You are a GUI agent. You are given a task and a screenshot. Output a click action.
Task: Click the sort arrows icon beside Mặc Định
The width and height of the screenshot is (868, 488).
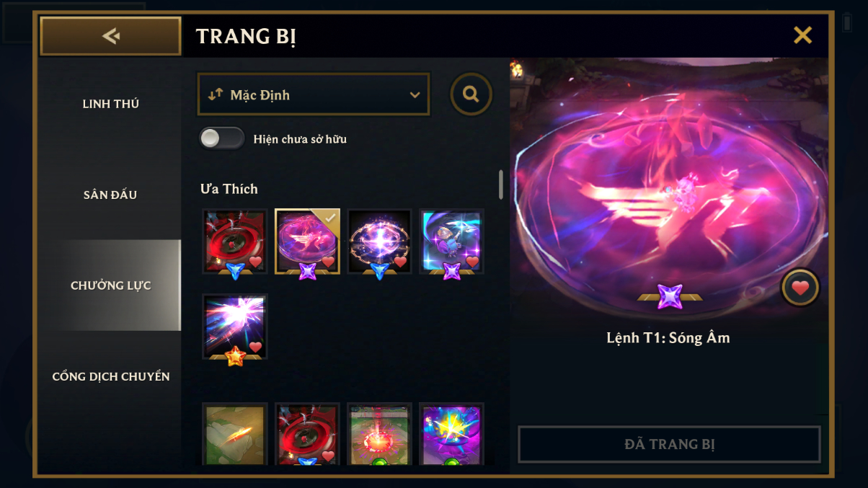(x=216, y=94)
